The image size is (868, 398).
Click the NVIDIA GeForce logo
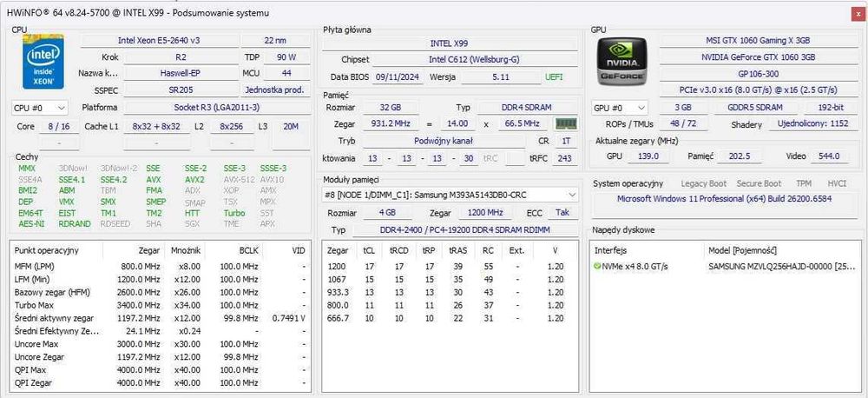point(621,62)
